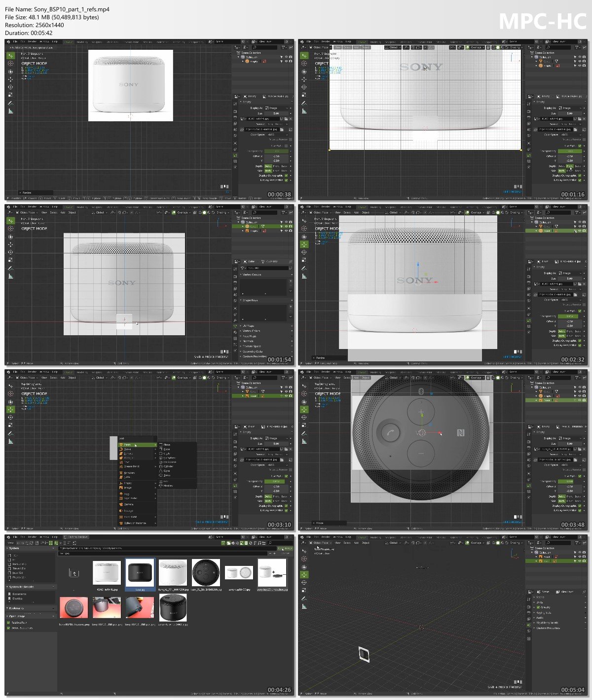Select the Measure ruler tool in the 00:03:10 frame

[x=10, y=441]
